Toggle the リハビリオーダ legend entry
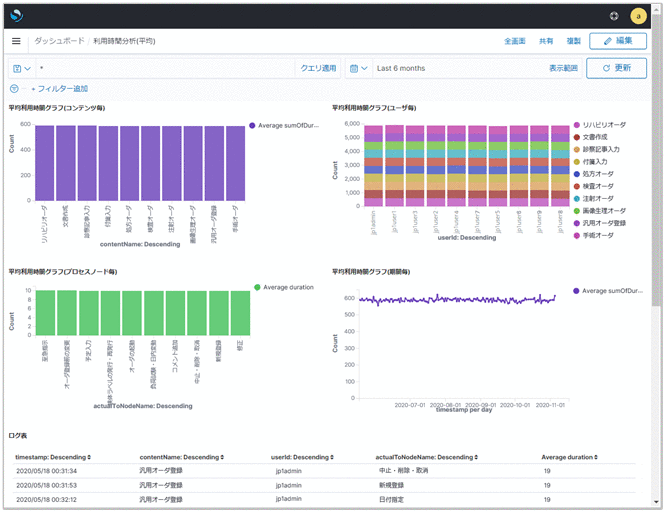 point(606,125)
